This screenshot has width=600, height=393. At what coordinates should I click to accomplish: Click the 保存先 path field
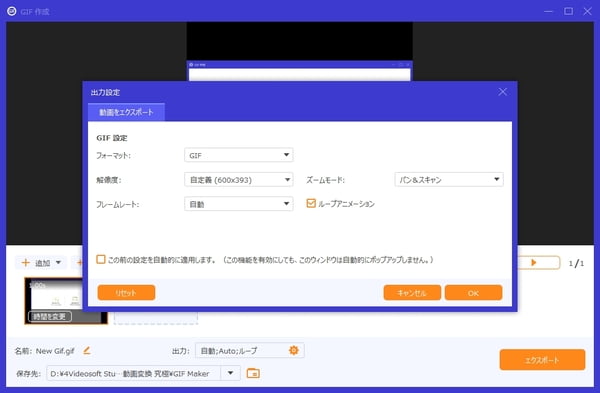pos(134,373)
